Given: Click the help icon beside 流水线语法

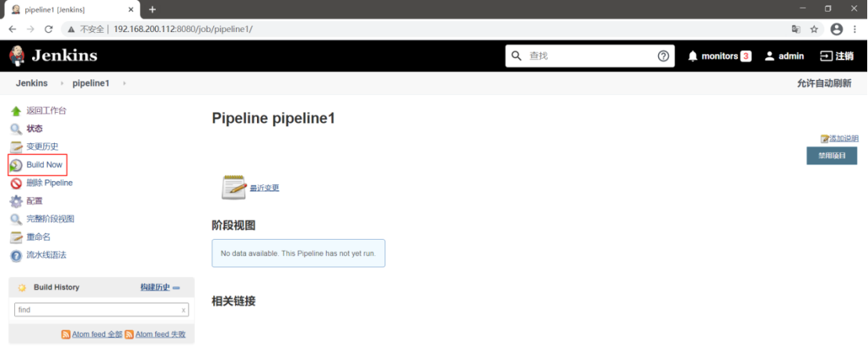Looking at the screenshot, I should coord(16,255).
